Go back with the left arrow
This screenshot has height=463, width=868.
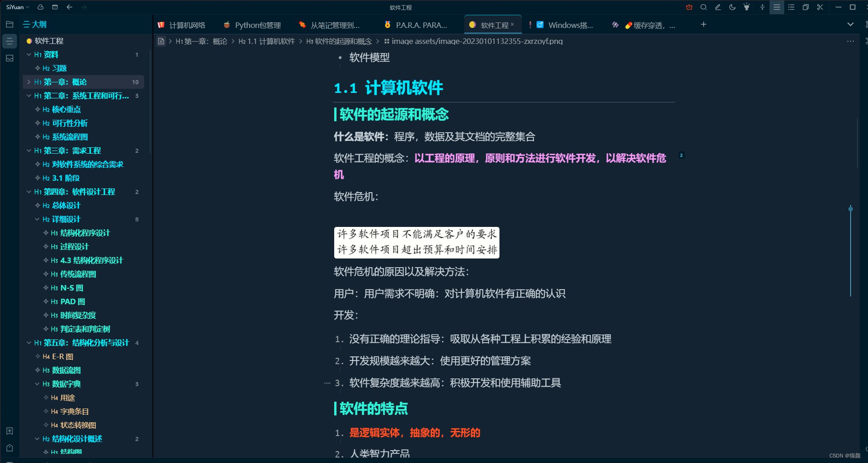pyautogui.click(x=69, y=7)
